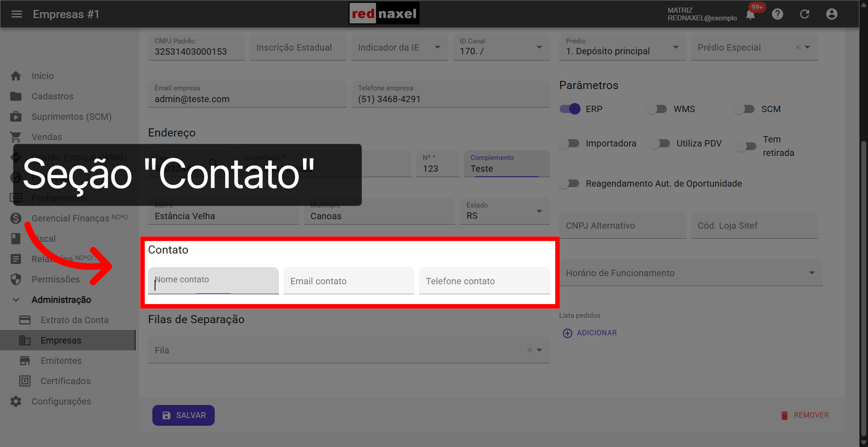The height and width of the screenshot is (447, 868).
Task: Click the Certificados icon in the sidebar
Action: click(x=25, y=381)
